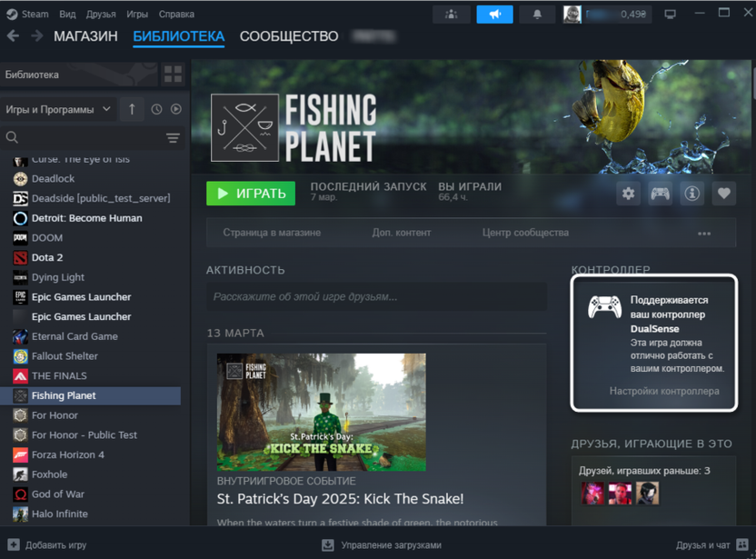Click the Библиотека home button

pos(79,75)
